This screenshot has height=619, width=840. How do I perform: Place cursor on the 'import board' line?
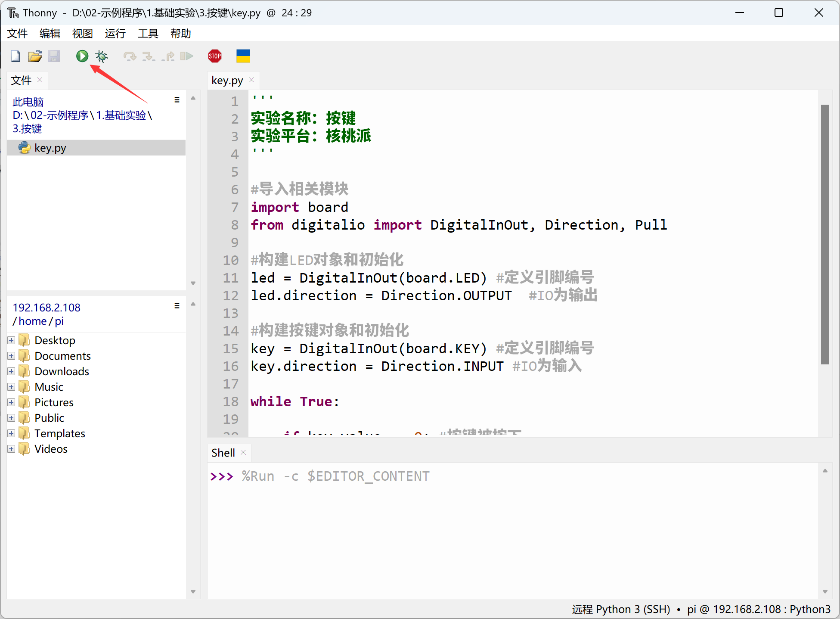click(300, 207)
